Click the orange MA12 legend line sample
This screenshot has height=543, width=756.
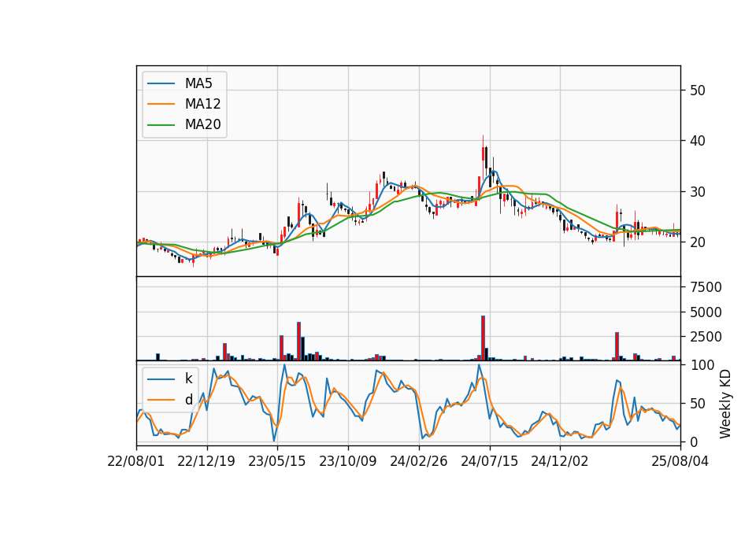tap(161, 104)
